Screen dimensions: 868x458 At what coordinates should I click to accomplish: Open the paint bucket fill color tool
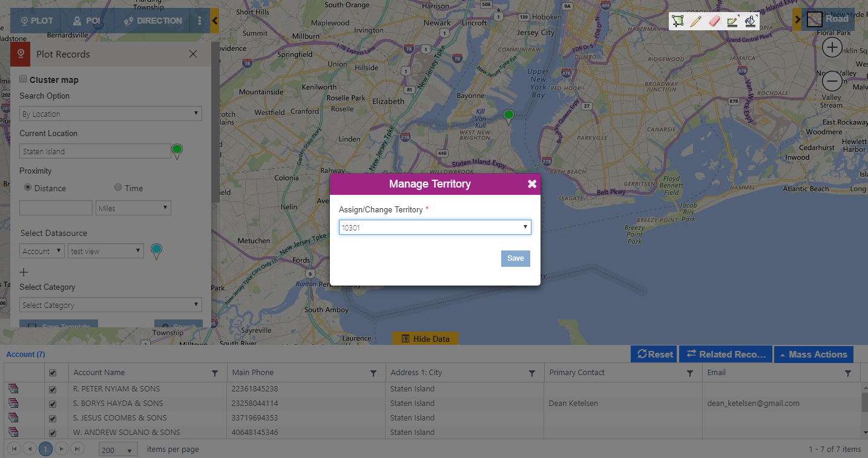tap(751, 21)
